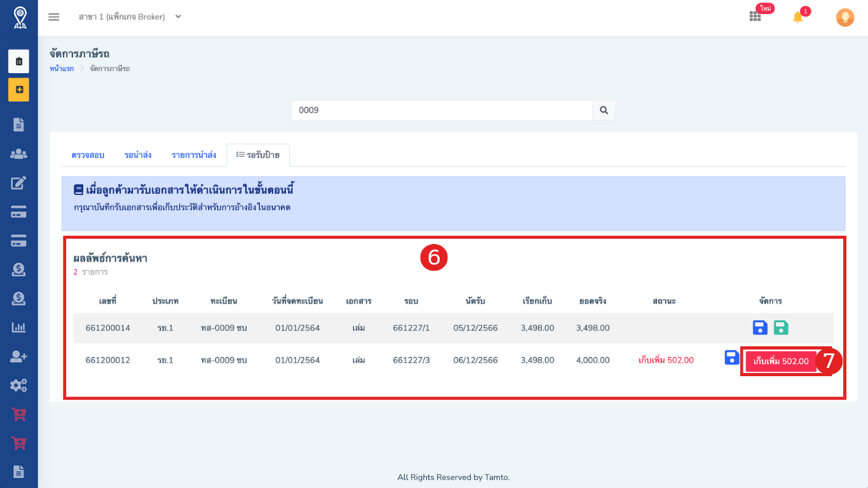The image size is (868, 488).
Task: Click round value 661227/3
Action: 411,360
